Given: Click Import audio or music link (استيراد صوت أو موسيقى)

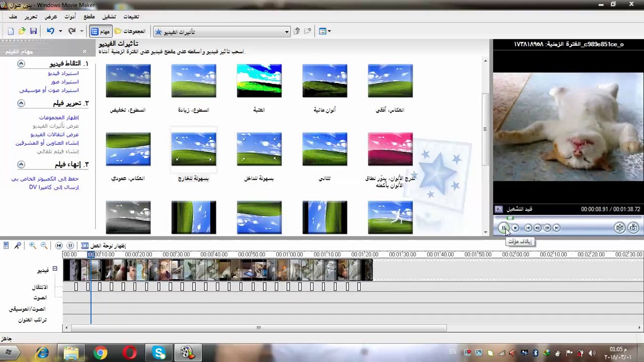Looking at the screenshot, I should pyautogui.click(x=49, y=90).
